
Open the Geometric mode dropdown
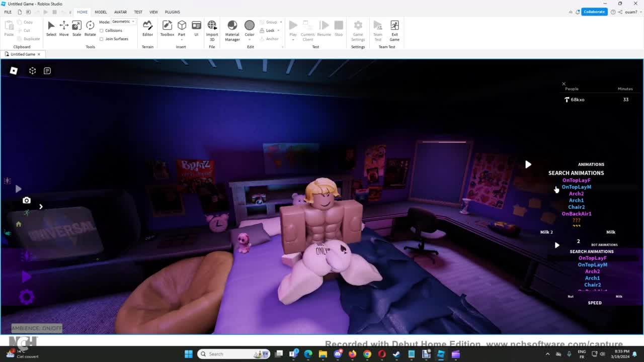click(123, 22)
